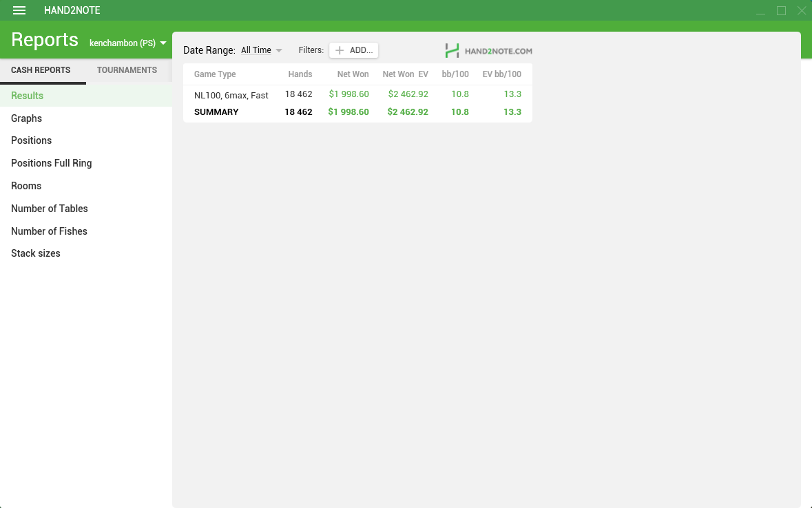The height and width of the screenshot is (508, 812).
Task: Sort by the Hands column header
Action: point(300,74)
